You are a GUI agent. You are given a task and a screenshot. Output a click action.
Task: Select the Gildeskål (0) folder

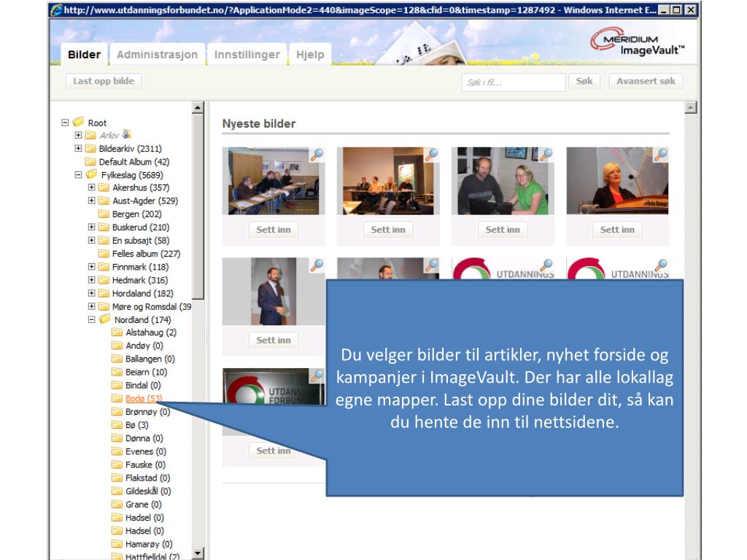point(148,491)
